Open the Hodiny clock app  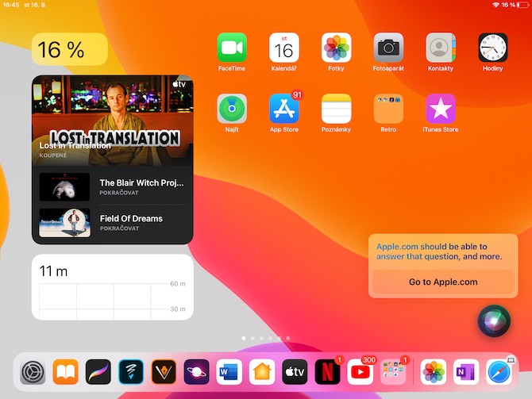point(492,48)
